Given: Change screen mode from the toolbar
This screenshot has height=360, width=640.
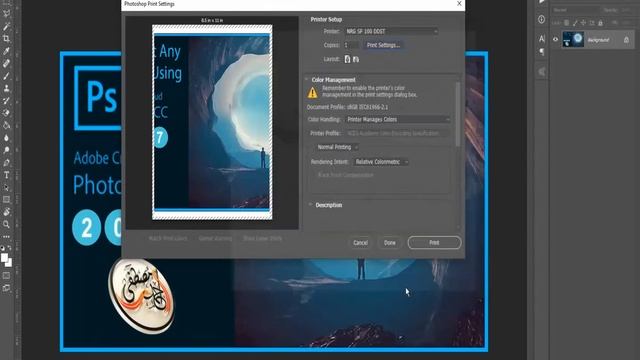Looking at the screenshot, I should 7,288.
